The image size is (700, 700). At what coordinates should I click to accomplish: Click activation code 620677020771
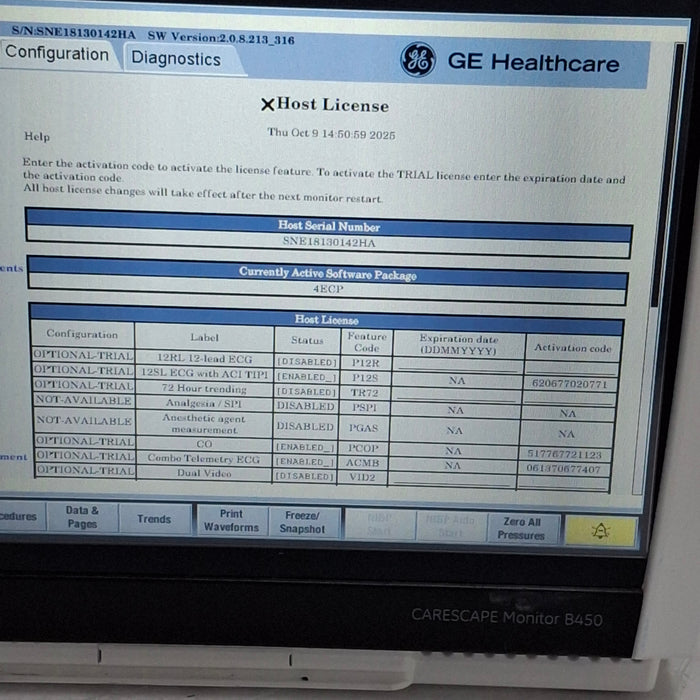click(x=570, y=383)
